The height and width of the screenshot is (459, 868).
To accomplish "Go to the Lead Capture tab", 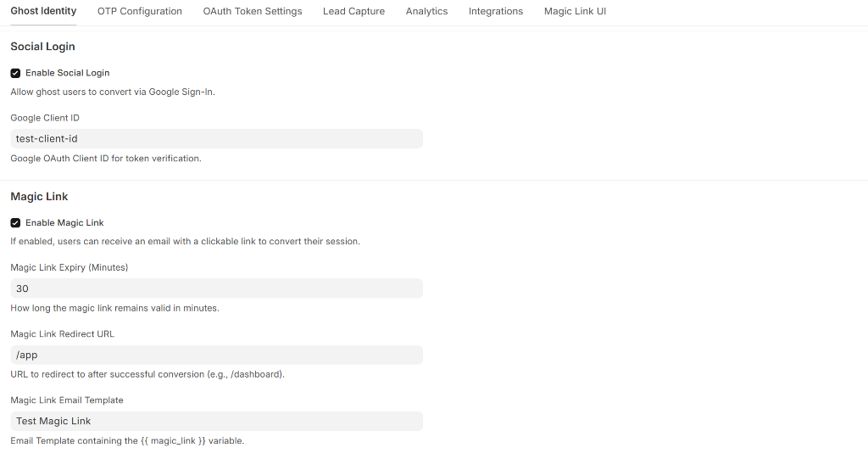I will point(353,11).
